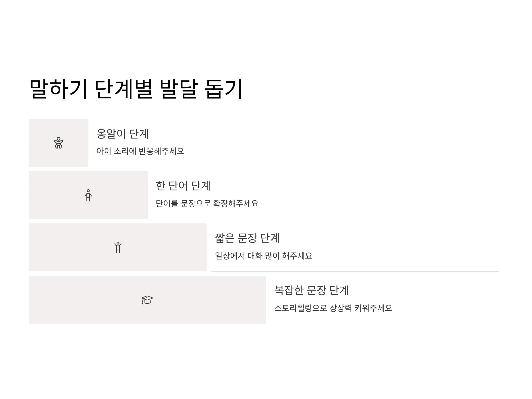
Task: Click the widest gray block at bottom
Action: (x=147, y=300)
